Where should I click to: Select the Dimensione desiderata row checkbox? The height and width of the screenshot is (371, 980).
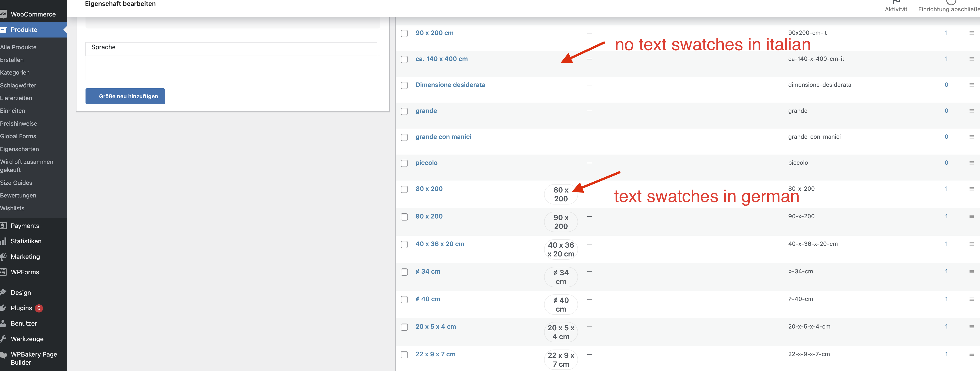tap(404, 86)
